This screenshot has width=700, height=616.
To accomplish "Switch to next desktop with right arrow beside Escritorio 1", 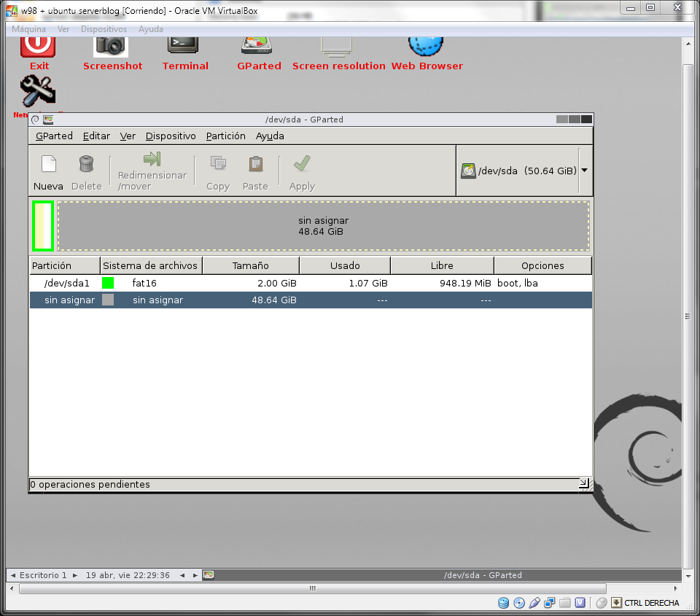I will pyautogui.click(x=75, y=575).
